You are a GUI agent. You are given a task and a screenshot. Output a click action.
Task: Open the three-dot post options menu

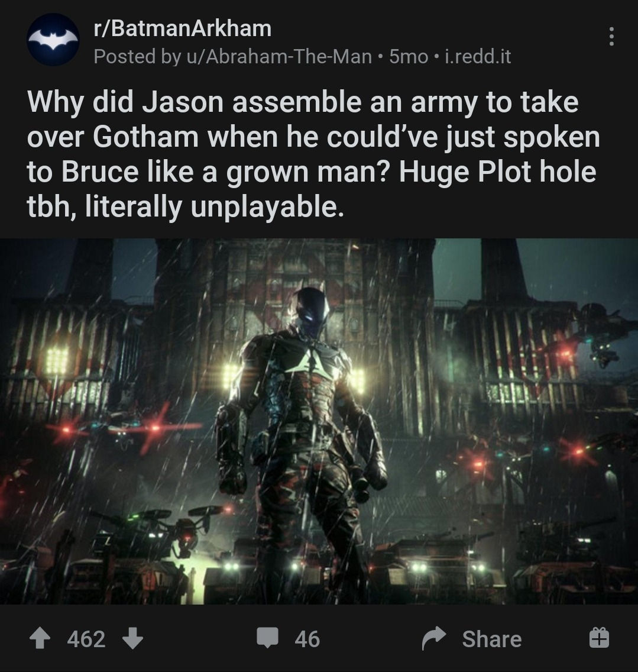tap(611, 37)
